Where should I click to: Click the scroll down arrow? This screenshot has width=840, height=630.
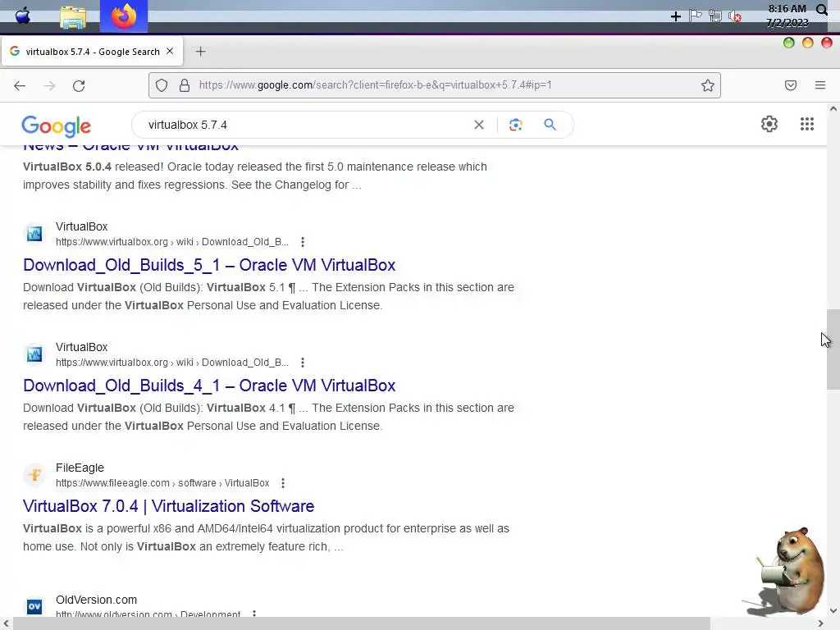coord(833,610)
